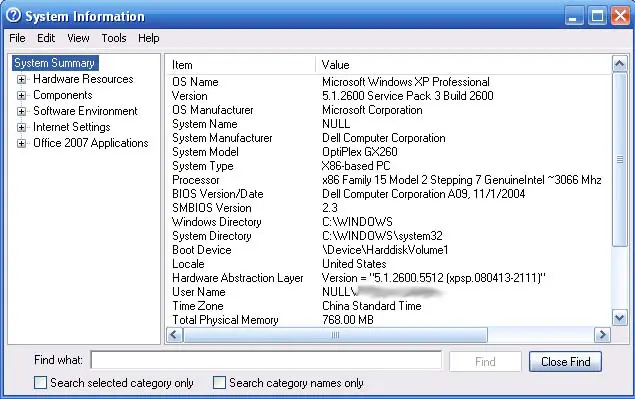Click the scroll up arrow of the vertical scrollbar
The height and width of the screenshot is (399, 635).
pos(619,64)
